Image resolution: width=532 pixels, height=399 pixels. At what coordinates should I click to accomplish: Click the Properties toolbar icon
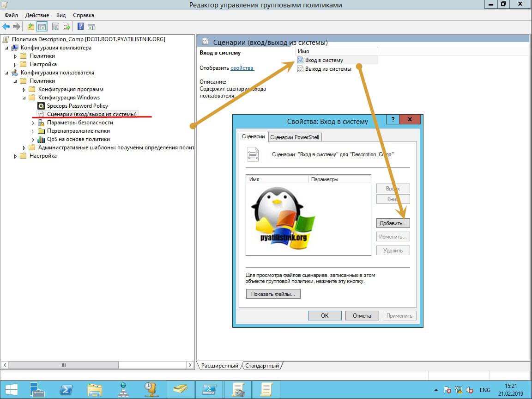coord(55,26)
